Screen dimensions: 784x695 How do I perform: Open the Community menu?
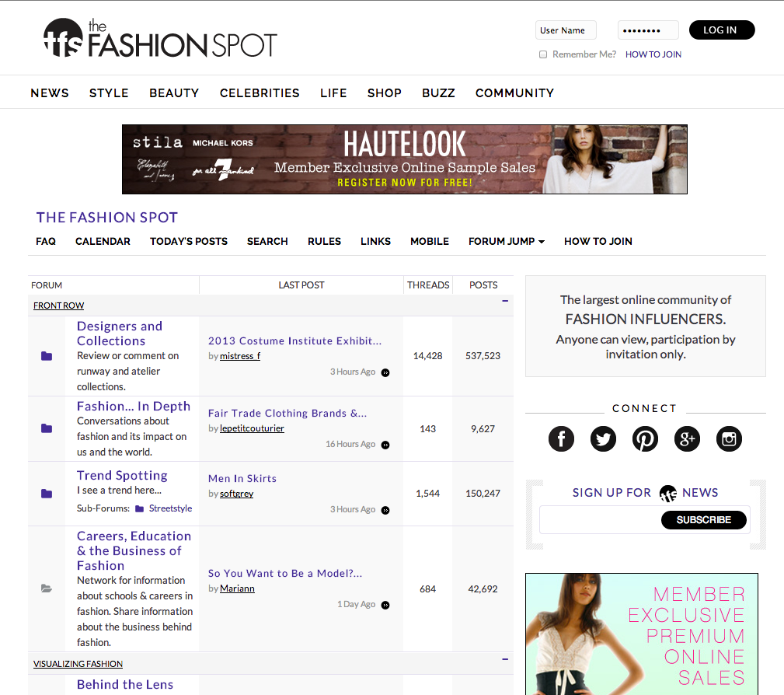[x=514, y=93]
